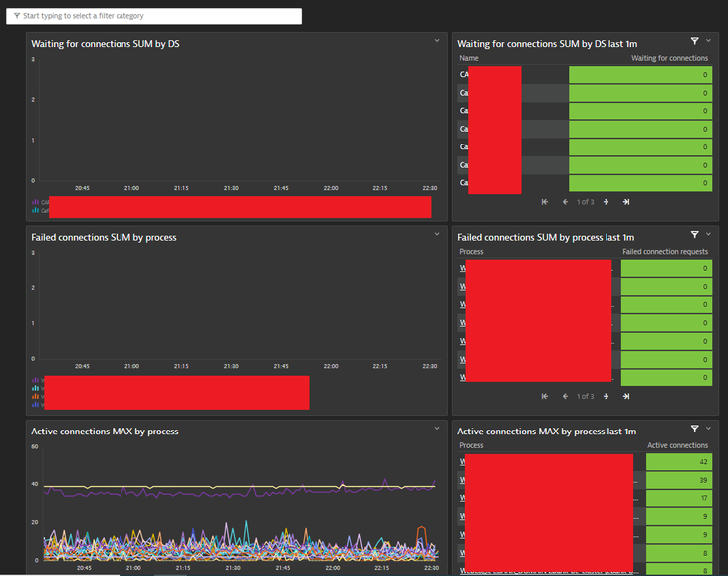Viewport: 728px width, 576px height.
Task: Sort by the Name column header
Action: point(469,58)
